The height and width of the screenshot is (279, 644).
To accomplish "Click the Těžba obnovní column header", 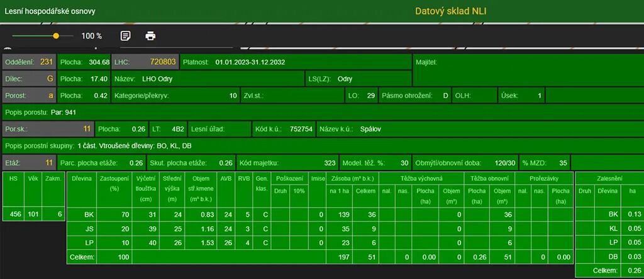I will [489, 179].
